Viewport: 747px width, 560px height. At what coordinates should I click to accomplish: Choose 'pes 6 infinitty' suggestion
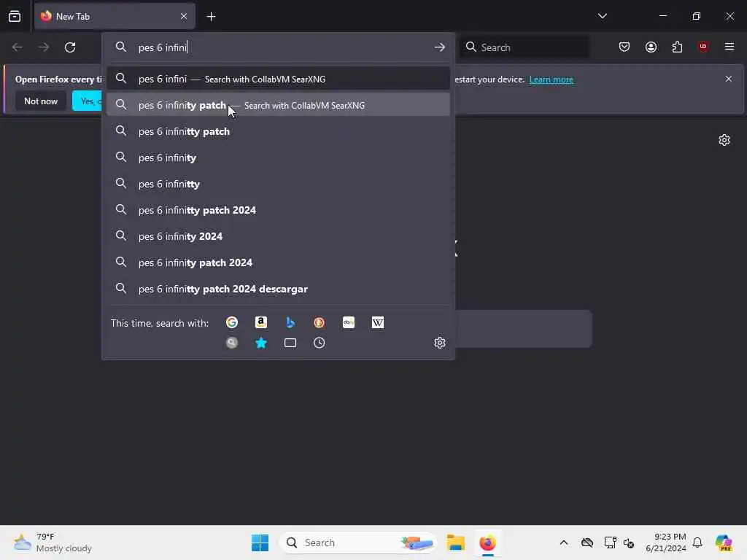coord(278,184)
